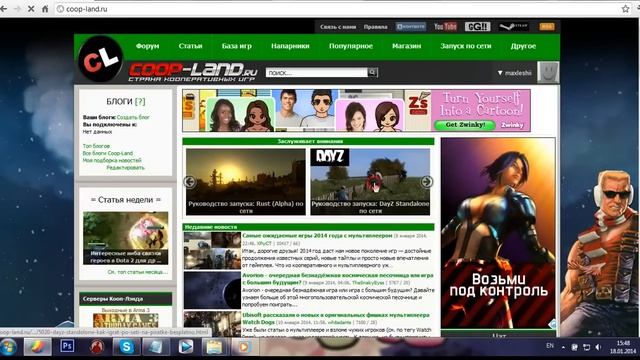Go to previous slide in featured carousel
The image size is (640, 360).
tap(190, 182)
